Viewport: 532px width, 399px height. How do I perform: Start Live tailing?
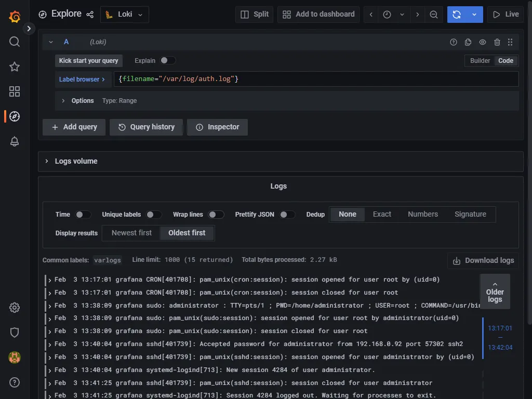click(506, 15)
